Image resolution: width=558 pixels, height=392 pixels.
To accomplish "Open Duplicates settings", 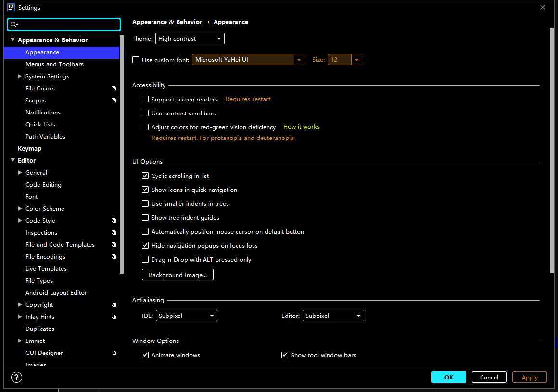I will [40, 329].
